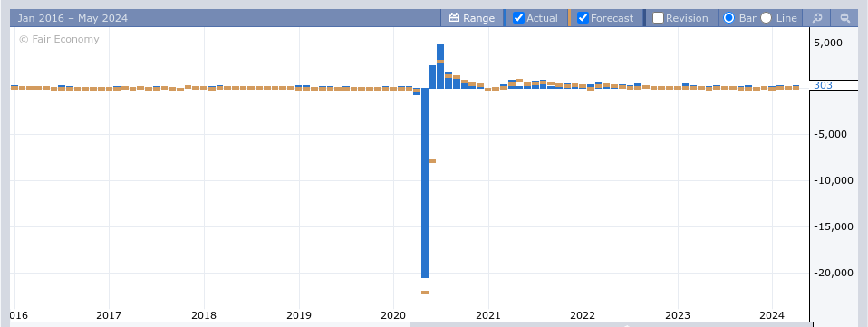Click the Jan 2016 – May 2024 date label
This screenshot has width=868, height=327.
(72, 18)
